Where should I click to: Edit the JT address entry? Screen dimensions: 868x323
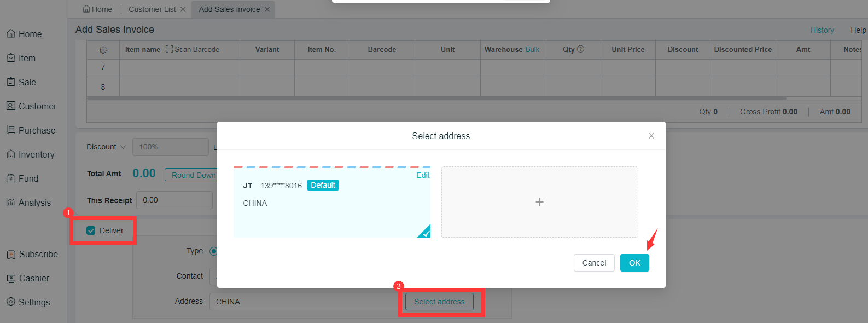click(423, 175)
